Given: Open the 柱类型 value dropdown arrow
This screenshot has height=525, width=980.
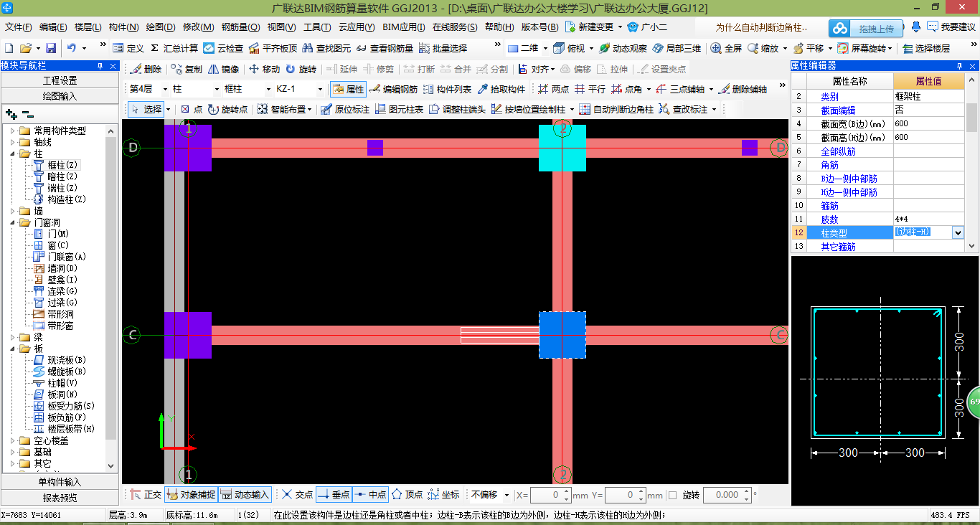Looking at the screenshot, I should tap(957, 233).
